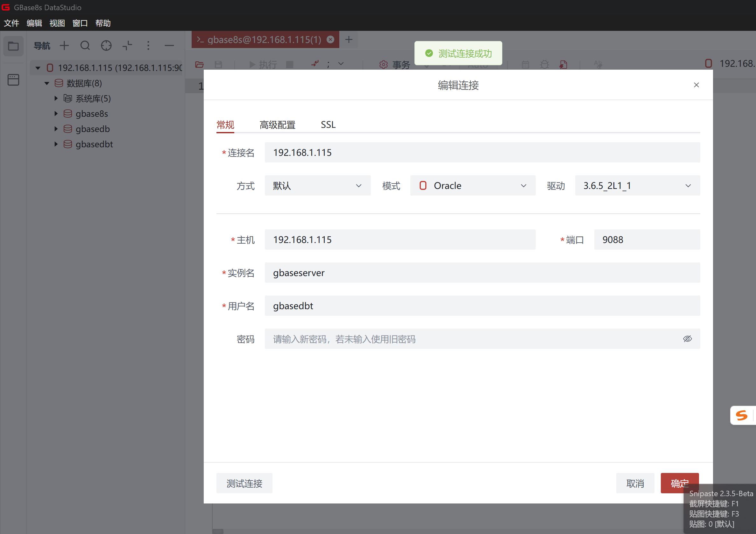Open the folder navigation panel icon
This screenshot has height=534, width=756.
point(13,46)
